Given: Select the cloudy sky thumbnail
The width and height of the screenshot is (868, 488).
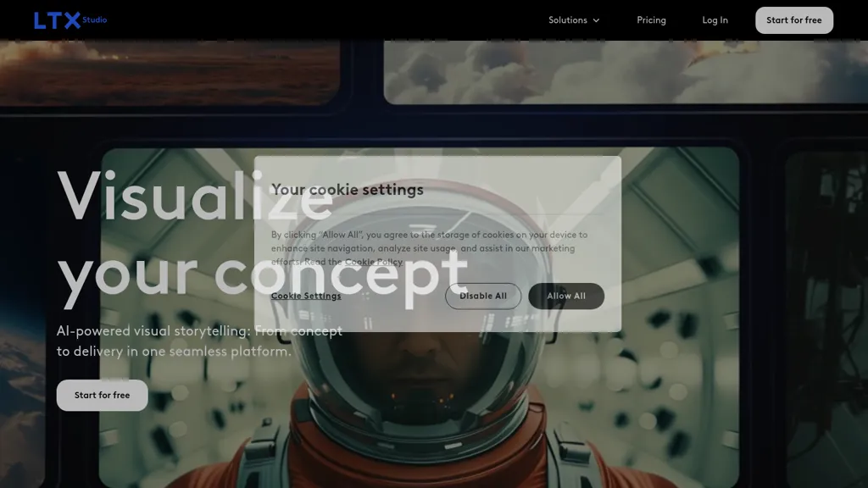Looking at the screenshot, I should point(626,72).
